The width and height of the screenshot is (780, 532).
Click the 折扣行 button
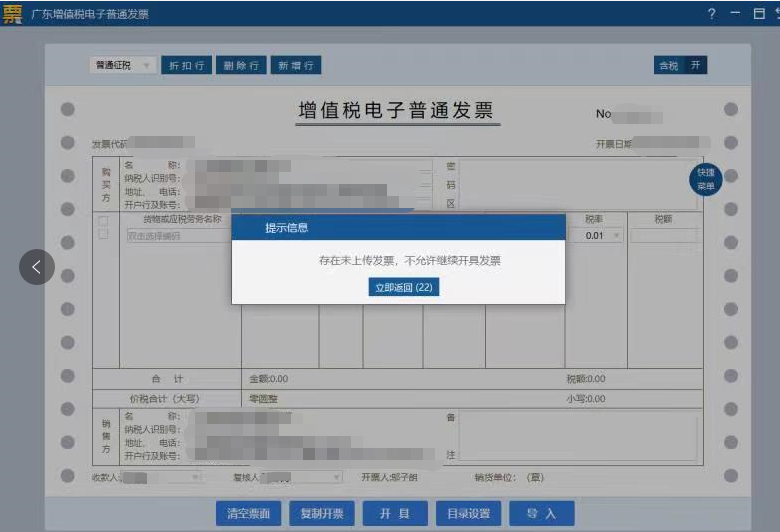[187, 65]
